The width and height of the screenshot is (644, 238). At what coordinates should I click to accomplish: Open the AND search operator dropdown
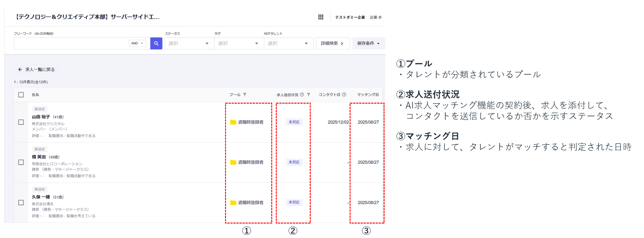[x=138, y=43]
